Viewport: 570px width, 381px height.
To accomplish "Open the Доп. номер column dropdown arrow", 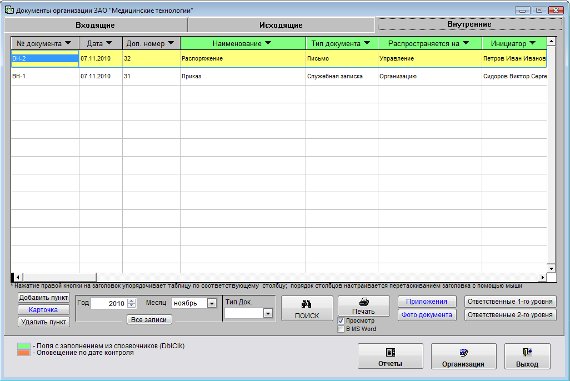I will pos(171,43).
